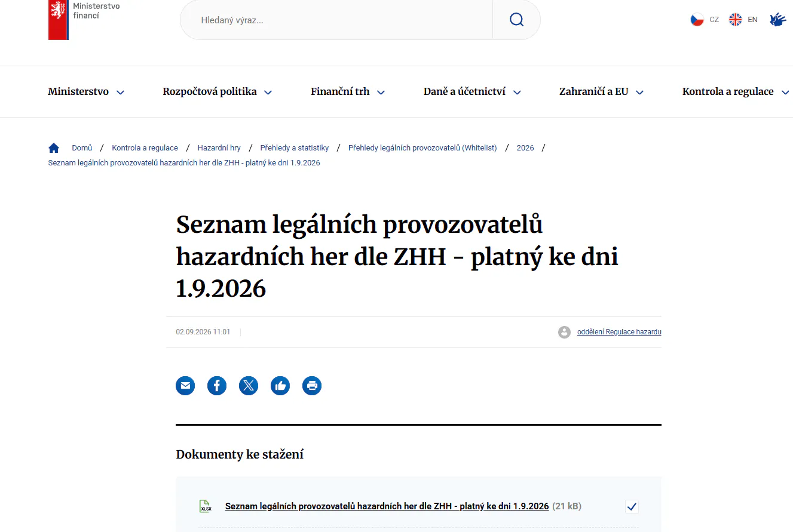Click the Hledaný výraz search field
The height and width of the screenshot is (532, 793).
click(x=336, y=20)
